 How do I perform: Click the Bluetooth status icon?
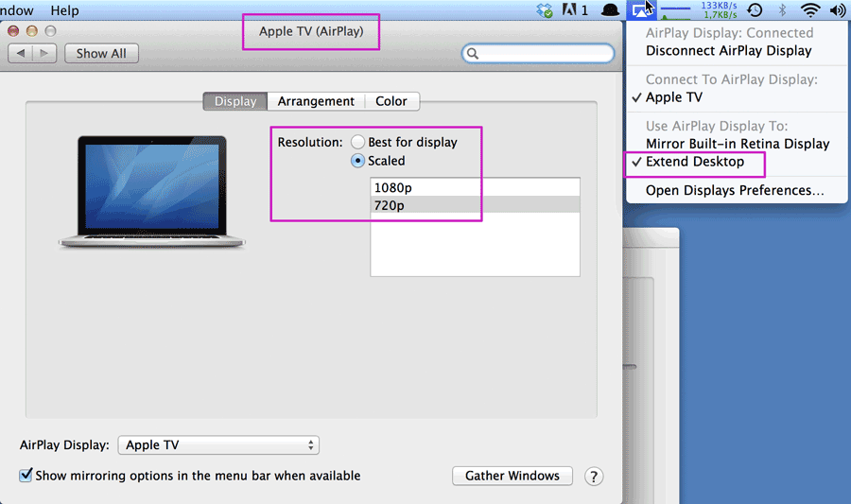[782, 9]
